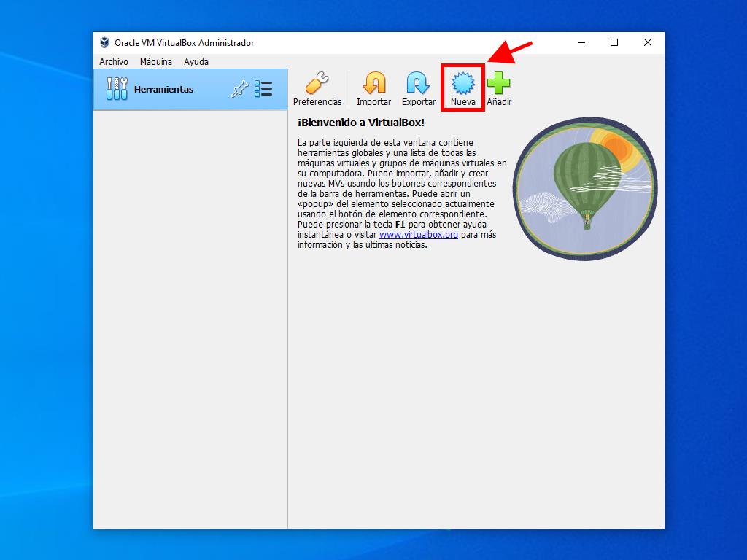Screen dimensions: 747x560
Task: Open the Archivo menu
Action: pos(114,62)
